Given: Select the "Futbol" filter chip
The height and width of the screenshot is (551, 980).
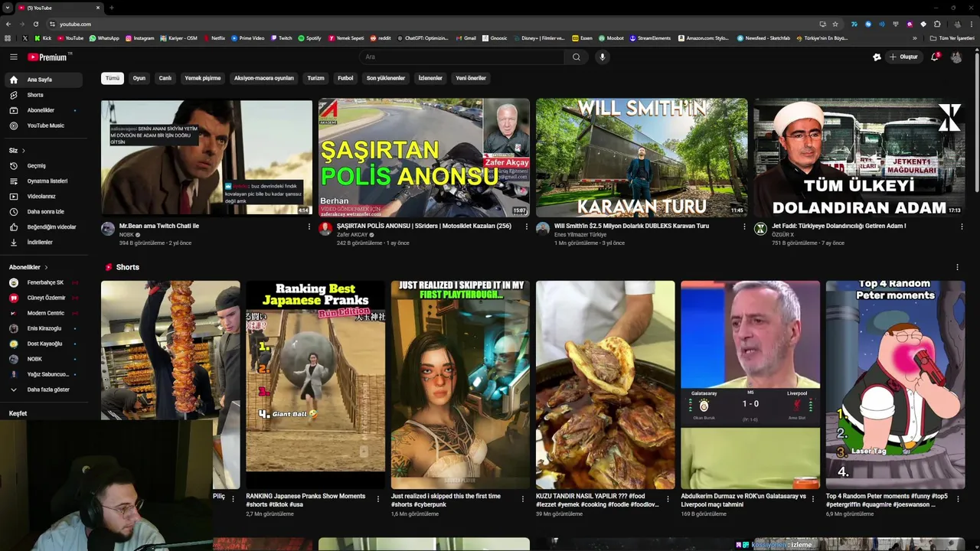Looking at the screenshot, I should [345, 78].
